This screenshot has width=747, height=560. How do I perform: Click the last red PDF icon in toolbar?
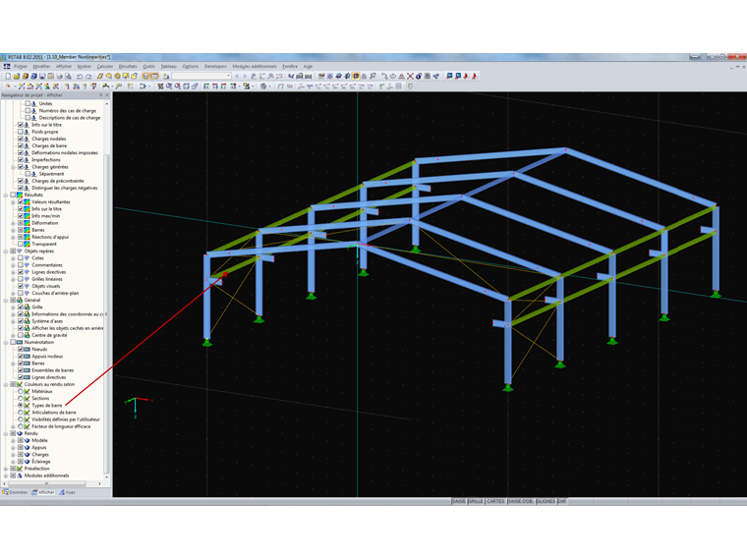475,77
